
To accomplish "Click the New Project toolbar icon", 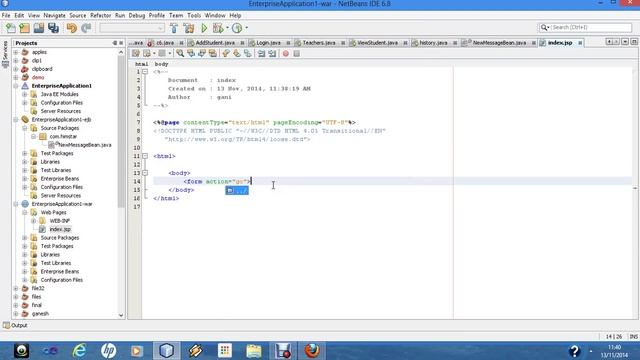I will click(x=24, y=28).
